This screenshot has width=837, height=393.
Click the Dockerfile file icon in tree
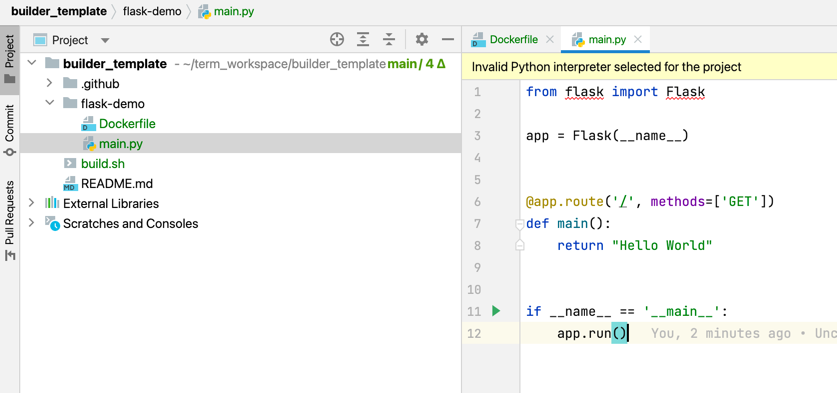click(88, 124)
